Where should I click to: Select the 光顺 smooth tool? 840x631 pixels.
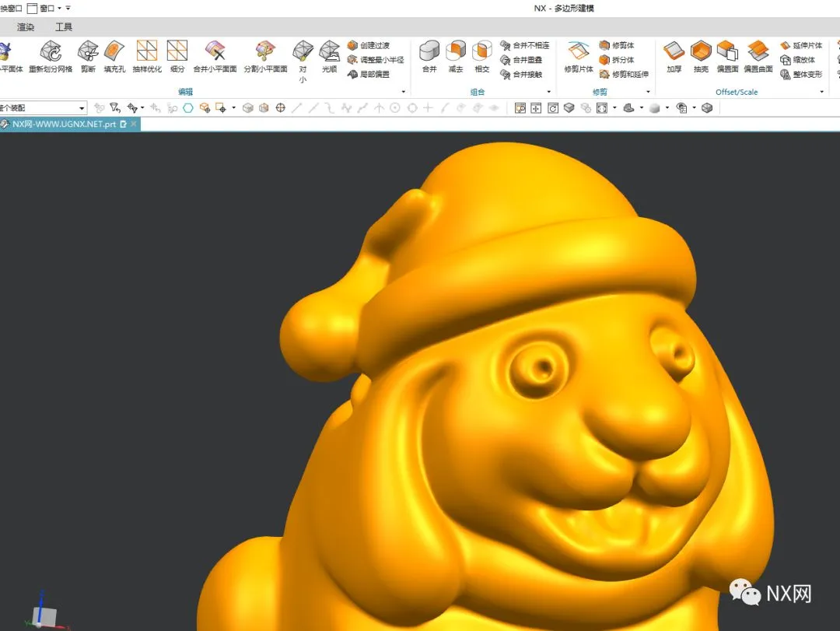tap(329, 56)
